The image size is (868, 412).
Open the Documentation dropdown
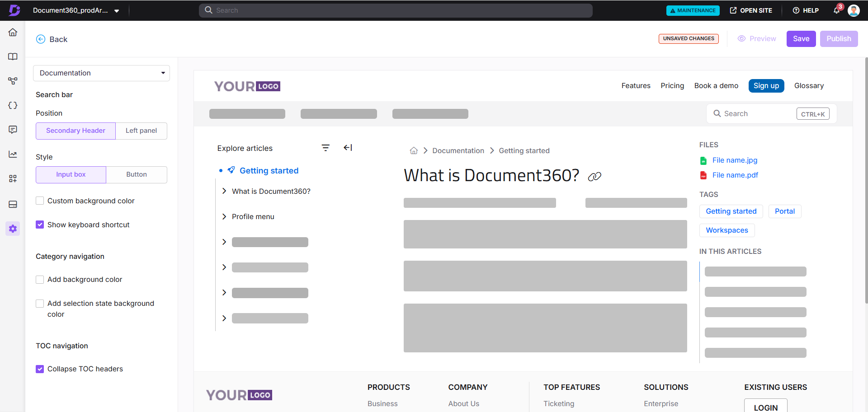(101, 73)
